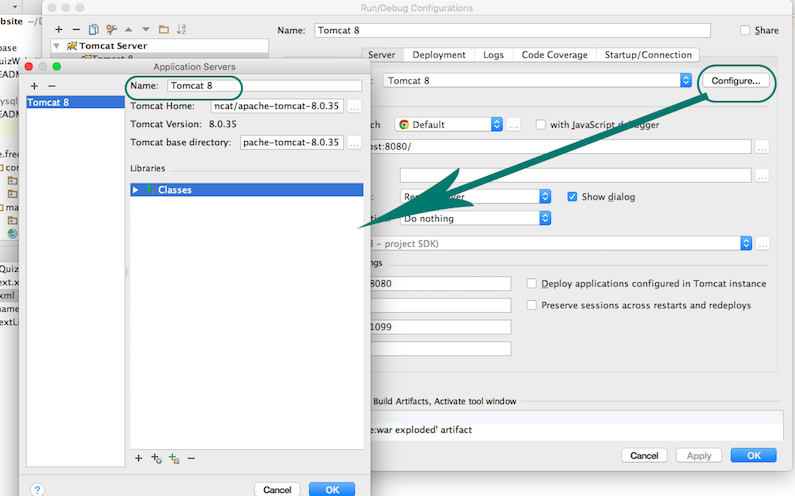Select the 'war exploded' artifact row
Screen dimensions: 795x496
[x=576, y=430]
